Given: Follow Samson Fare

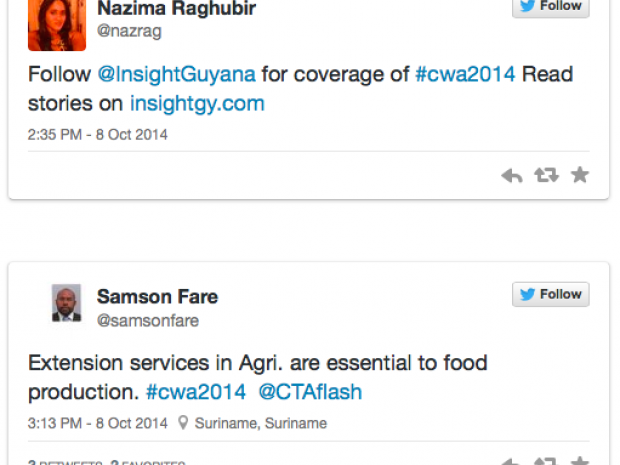Looking at the screenshot, I should (550, 294).
